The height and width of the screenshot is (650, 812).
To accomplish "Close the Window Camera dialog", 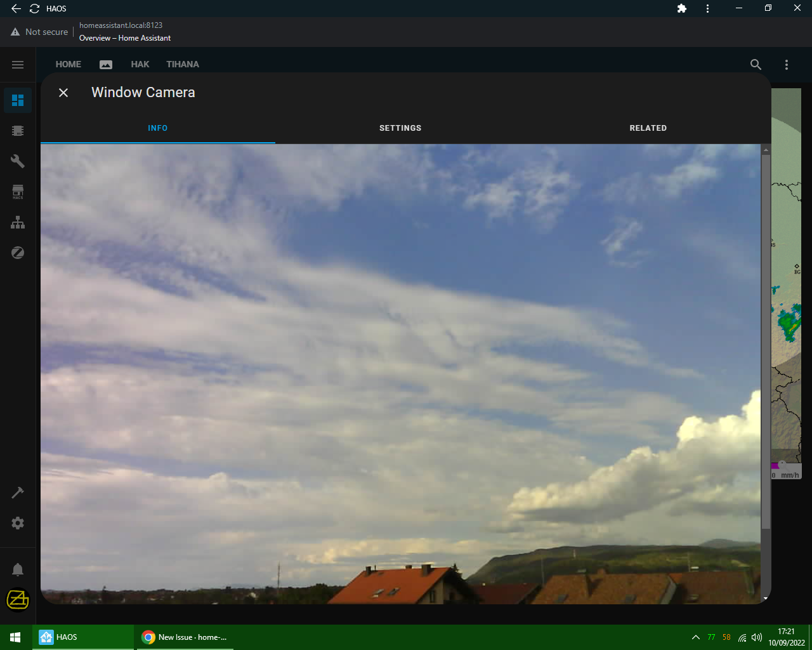I will point(63,93).
